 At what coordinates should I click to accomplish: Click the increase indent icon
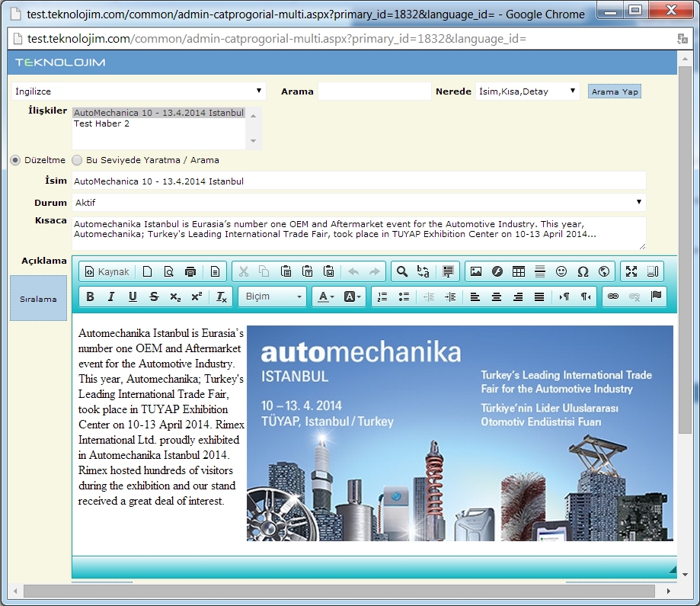pos(450,297)
